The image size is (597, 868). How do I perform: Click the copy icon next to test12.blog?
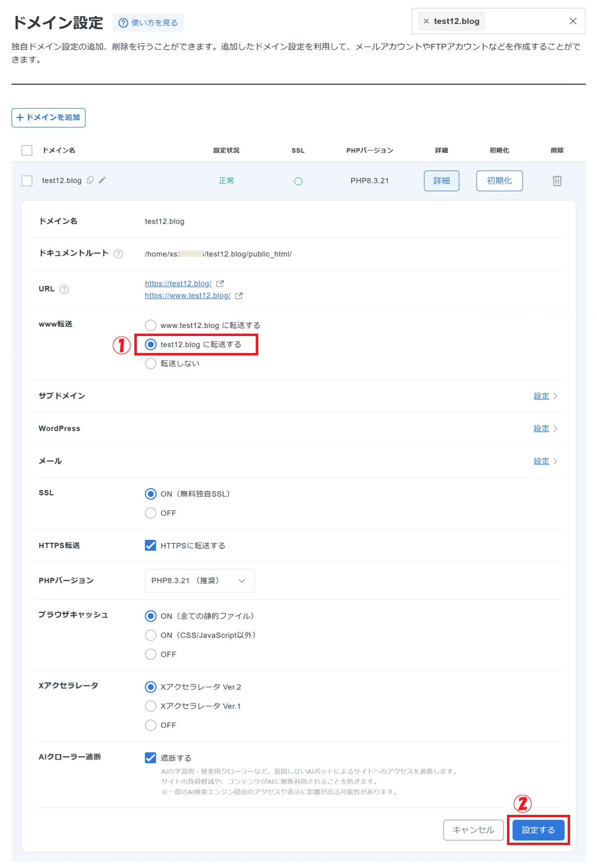[x=90, y=180]
